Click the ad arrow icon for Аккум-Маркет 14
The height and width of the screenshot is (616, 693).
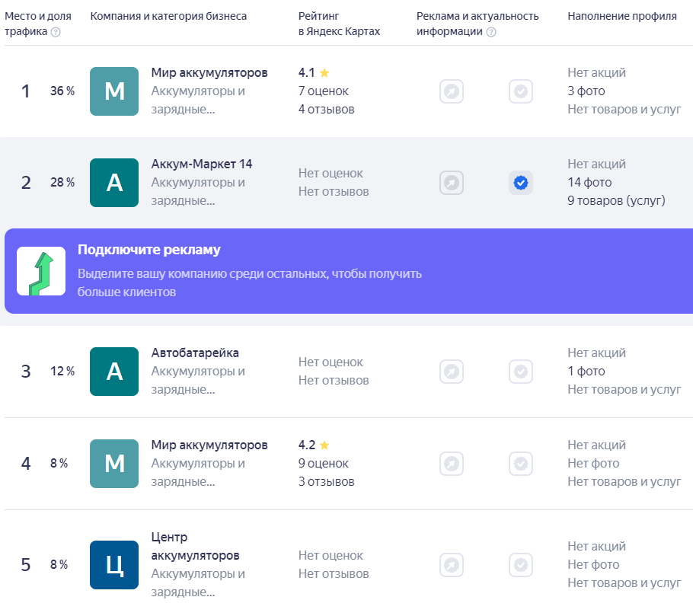pyautogui.click(x=452, y=183)
